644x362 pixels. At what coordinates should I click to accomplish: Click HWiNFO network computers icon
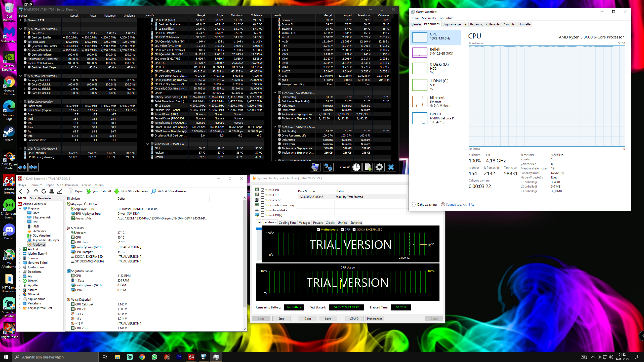pos(328,167)
